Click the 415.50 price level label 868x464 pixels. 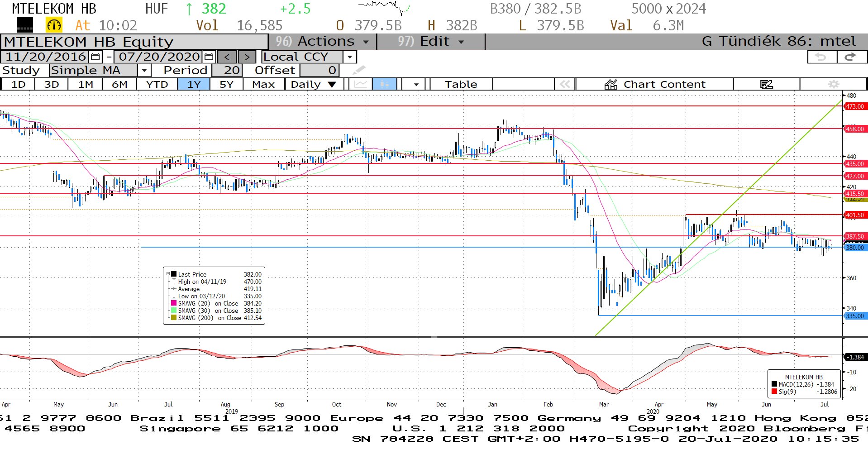[855, 194]
